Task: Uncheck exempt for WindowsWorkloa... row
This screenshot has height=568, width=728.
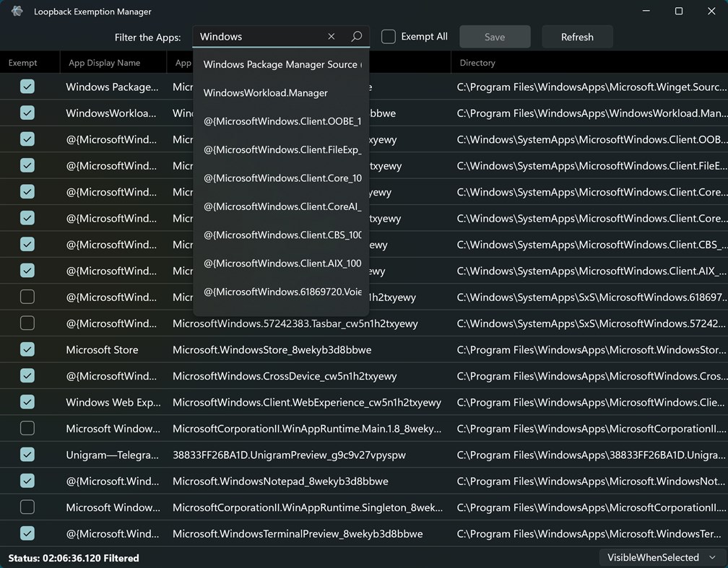Action: [x=27, y=113]
